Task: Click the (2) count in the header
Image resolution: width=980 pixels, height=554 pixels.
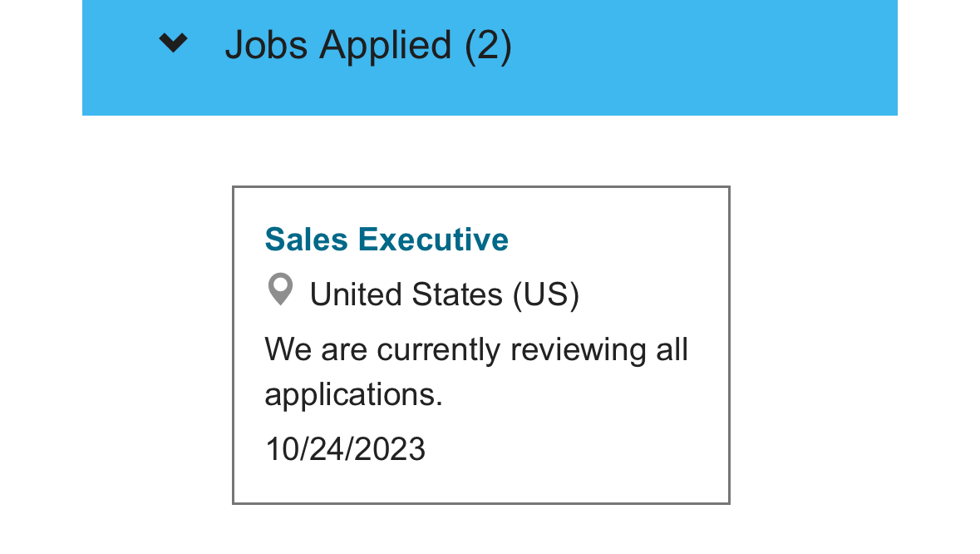Action: point(488,45)
